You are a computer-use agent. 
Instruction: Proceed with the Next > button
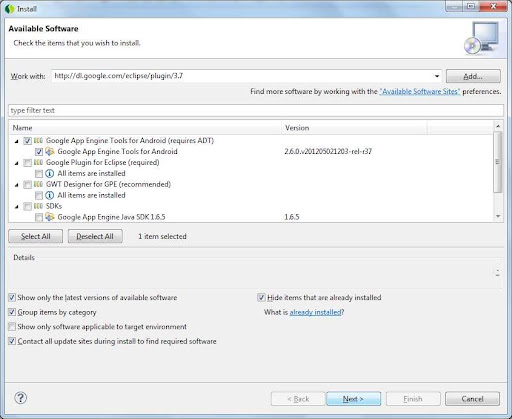coord(353,399)
